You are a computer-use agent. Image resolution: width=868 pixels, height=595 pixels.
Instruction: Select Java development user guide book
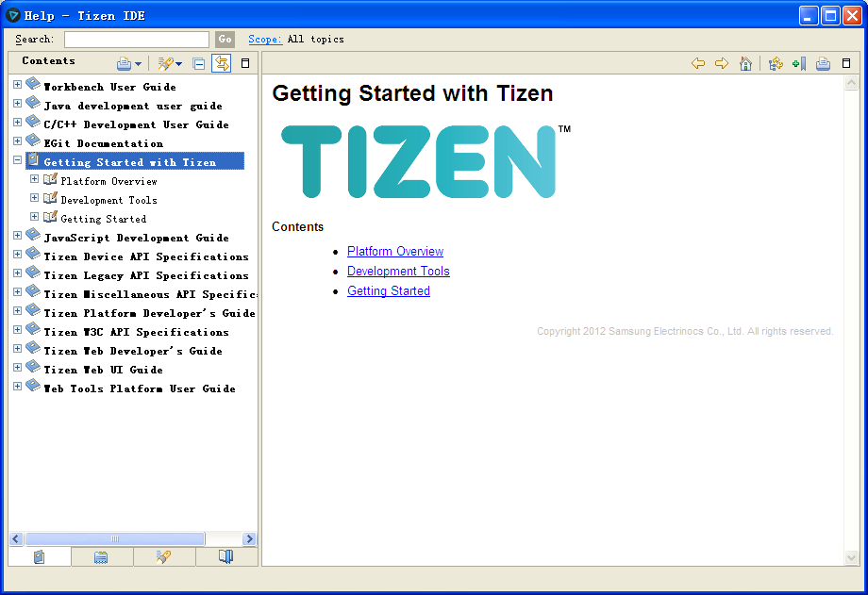click(133, 106)
